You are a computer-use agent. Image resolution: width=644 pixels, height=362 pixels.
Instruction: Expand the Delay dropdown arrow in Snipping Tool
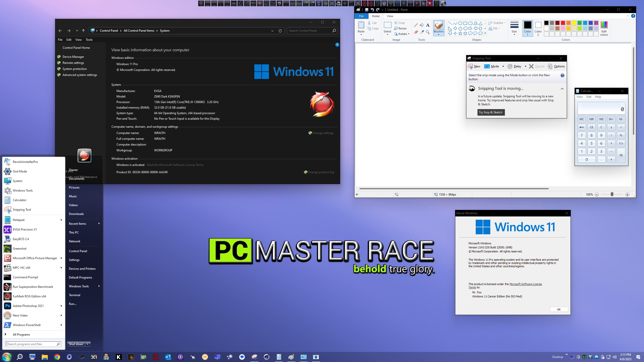click(526, 66)
